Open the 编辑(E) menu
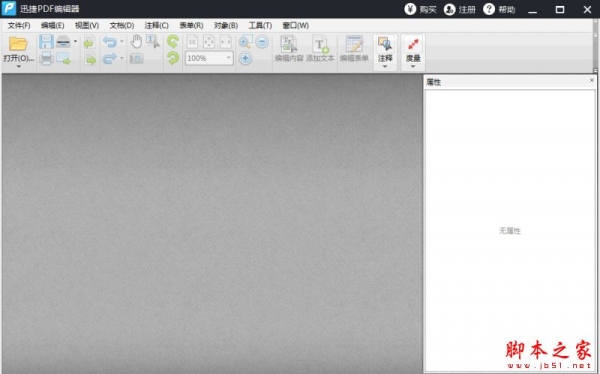Screen dimensions: 600x374 pos(52,26)
